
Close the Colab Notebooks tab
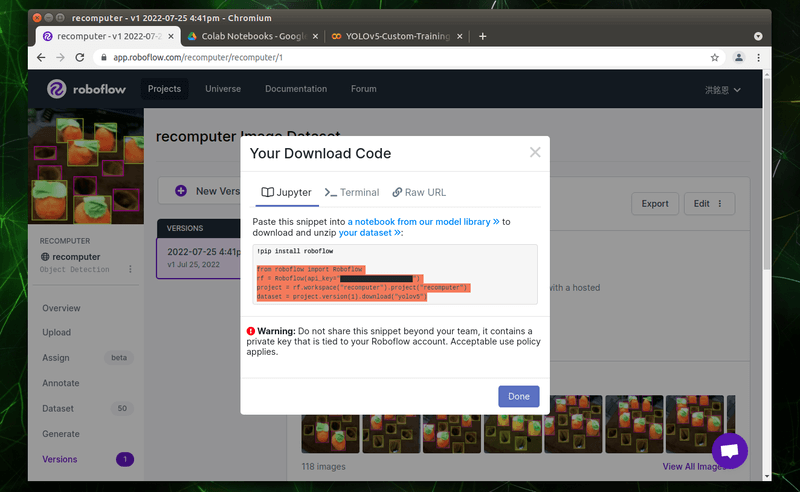click(x=315, y=36)
